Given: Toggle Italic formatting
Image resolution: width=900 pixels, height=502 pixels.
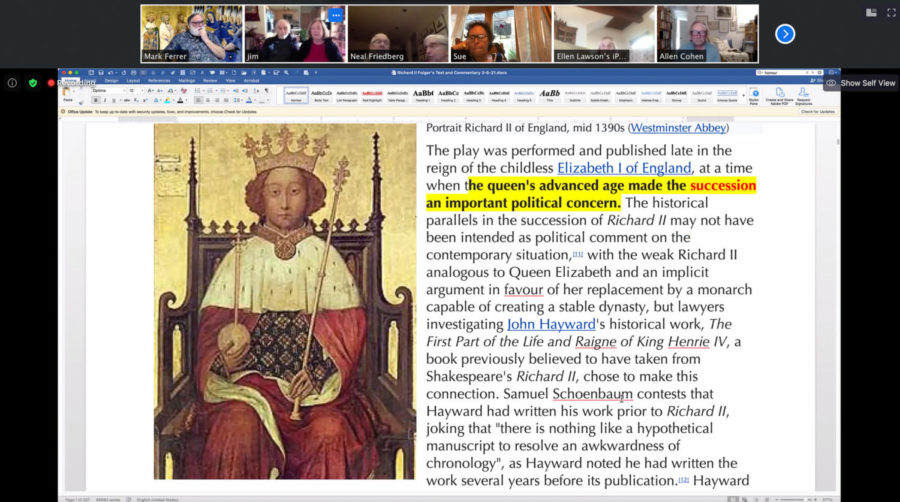Looking at the screenshot, I should [105, 100].
